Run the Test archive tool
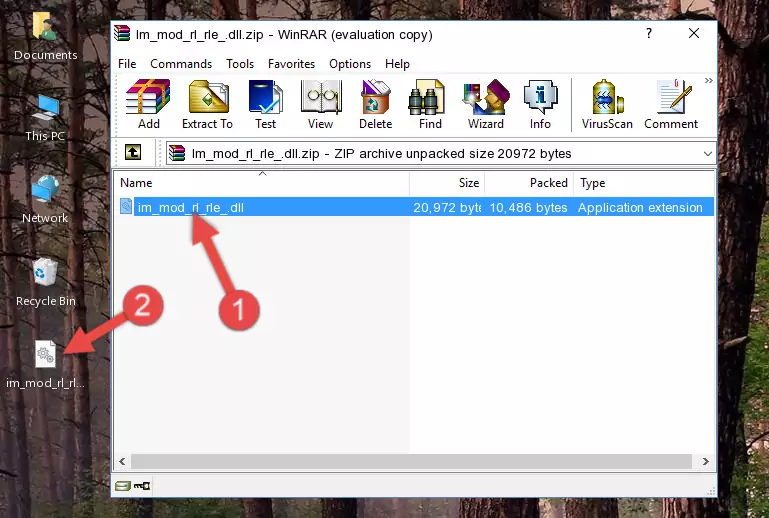 click(x=265, y=104)
